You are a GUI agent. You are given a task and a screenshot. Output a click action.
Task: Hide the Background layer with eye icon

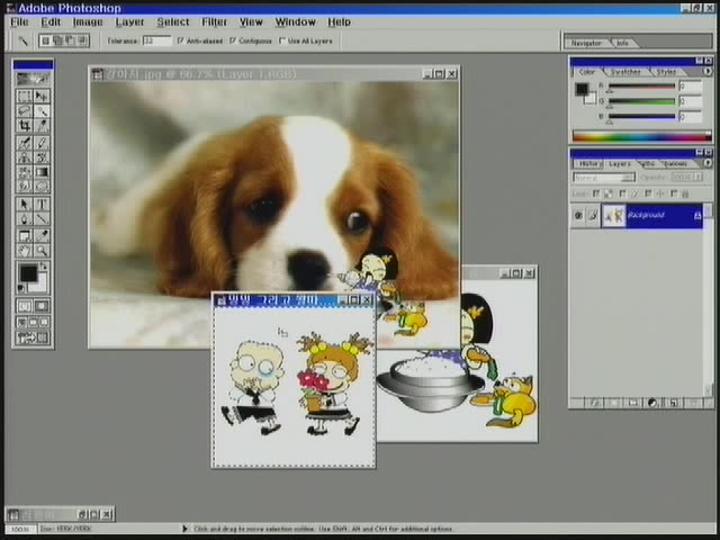[x=579, y=215]
